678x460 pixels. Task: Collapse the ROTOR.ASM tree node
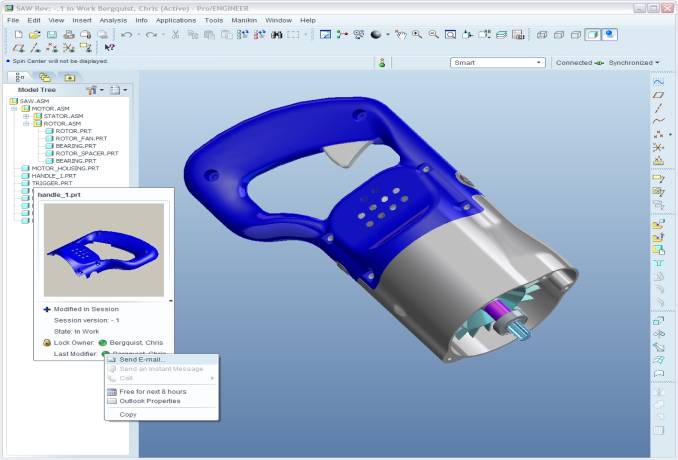click(25, 123)
